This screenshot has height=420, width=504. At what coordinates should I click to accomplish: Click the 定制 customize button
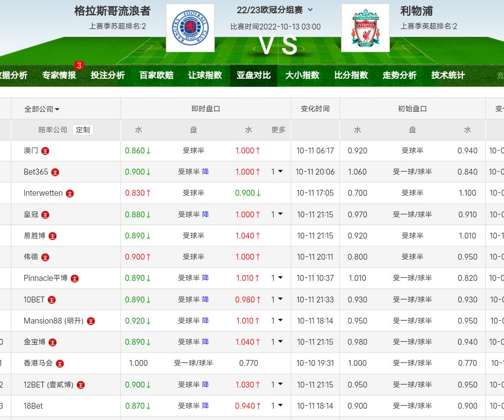point(83,130)
